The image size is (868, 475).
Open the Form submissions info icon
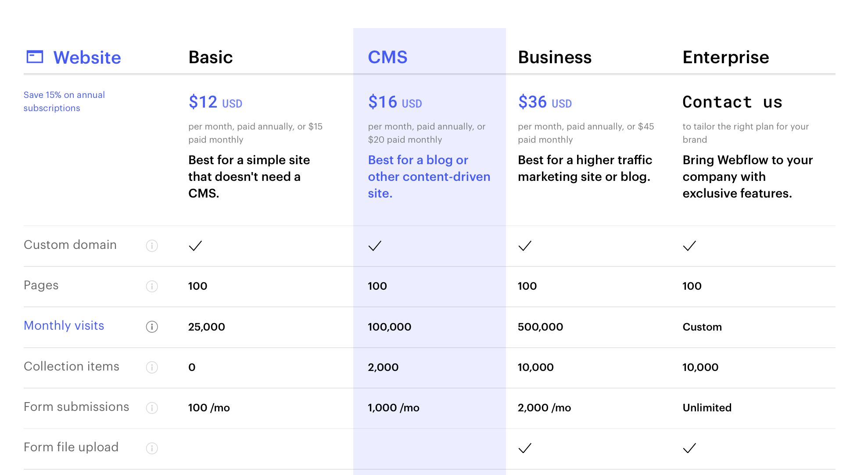point(152,408)
